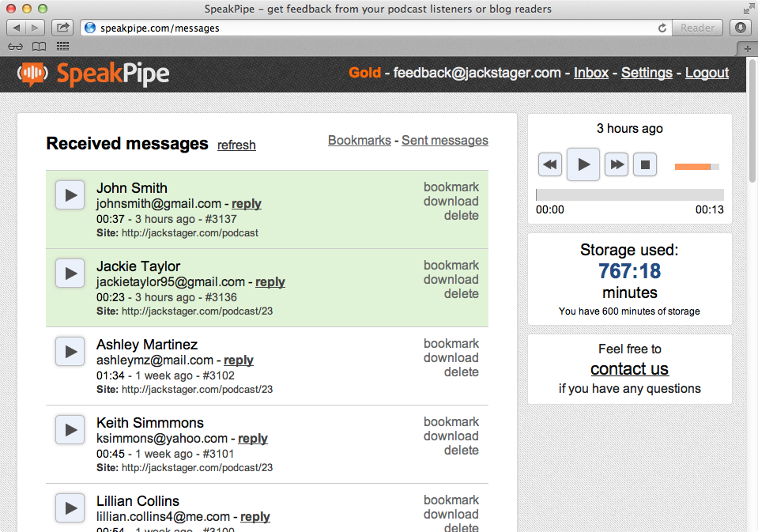Click the main play button in the player

pyautogui.click(x=583, y=164)
